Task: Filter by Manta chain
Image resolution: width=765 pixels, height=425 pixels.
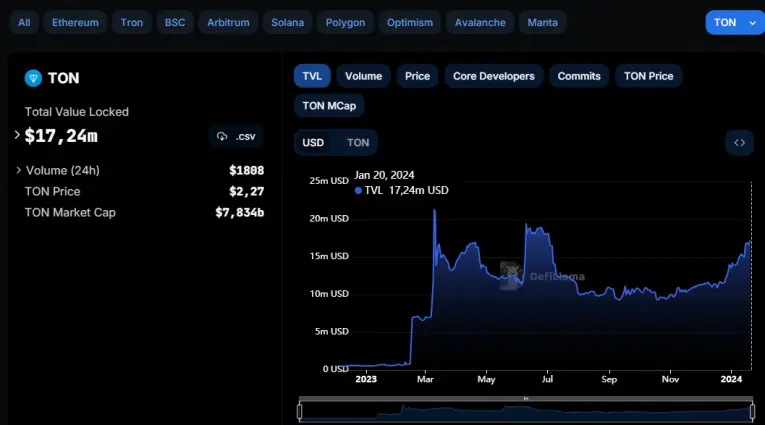Action: (x=542, y=22)
